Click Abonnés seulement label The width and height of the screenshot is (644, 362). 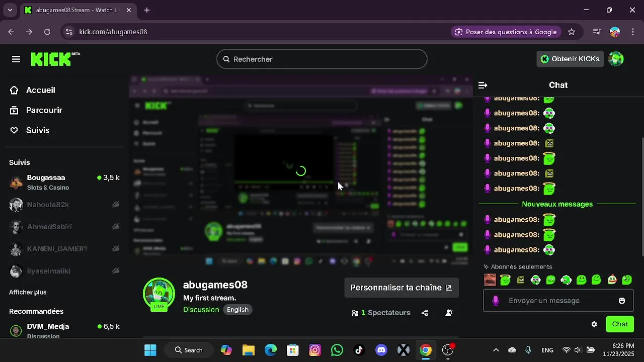tap(521, 267)
